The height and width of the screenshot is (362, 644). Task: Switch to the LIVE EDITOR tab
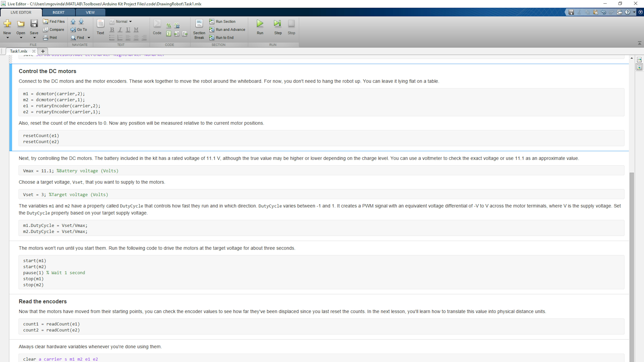(21, 12)
